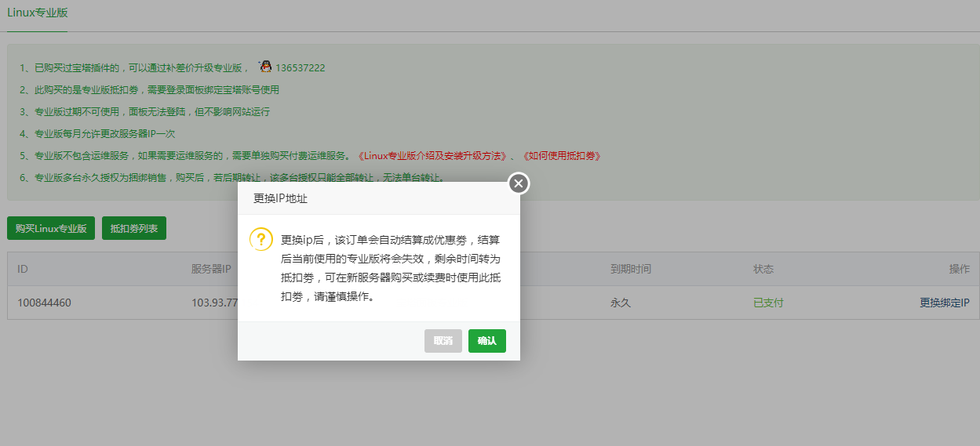
Task: Click the 状态 column header
Action: click(x=763, y=269)
